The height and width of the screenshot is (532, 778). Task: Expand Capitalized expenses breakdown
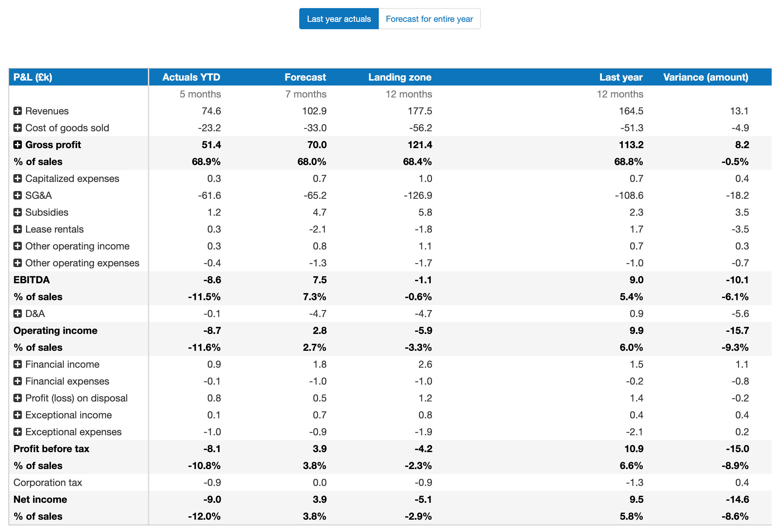point(18,179)
